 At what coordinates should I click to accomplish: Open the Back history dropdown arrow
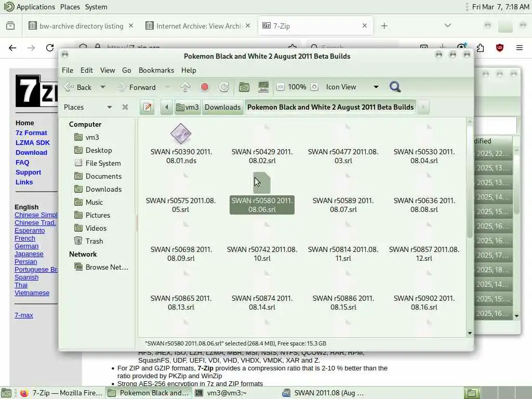tap(102, 87)
